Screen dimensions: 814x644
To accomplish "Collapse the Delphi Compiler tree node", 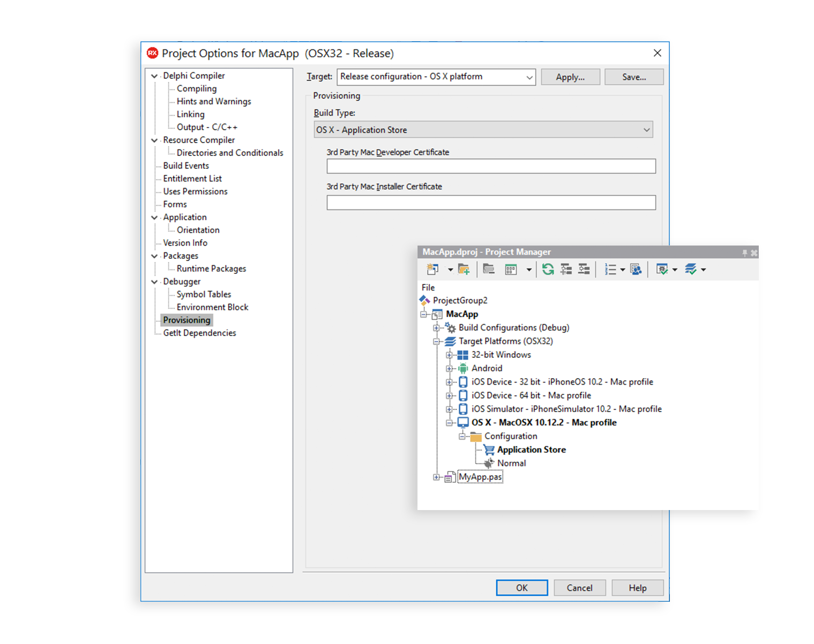I will click(154, 76).
